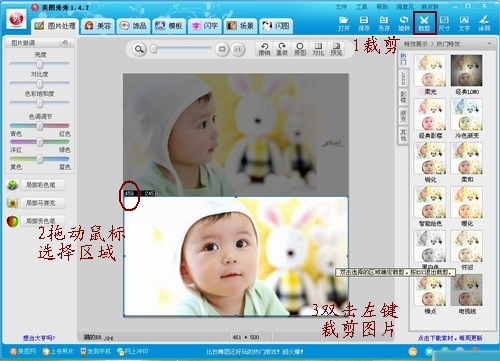This screenshot has height=361, width=500.
Task: Select the 裁剪 crop tool icon
Action: [x=424, y=23]
